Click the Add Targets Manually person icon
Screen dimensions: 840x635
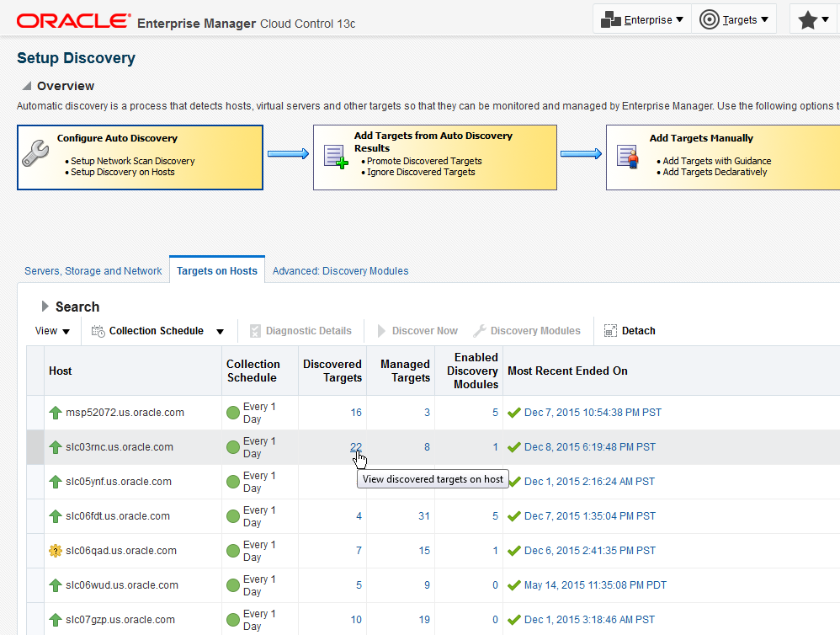click(627, 157)
